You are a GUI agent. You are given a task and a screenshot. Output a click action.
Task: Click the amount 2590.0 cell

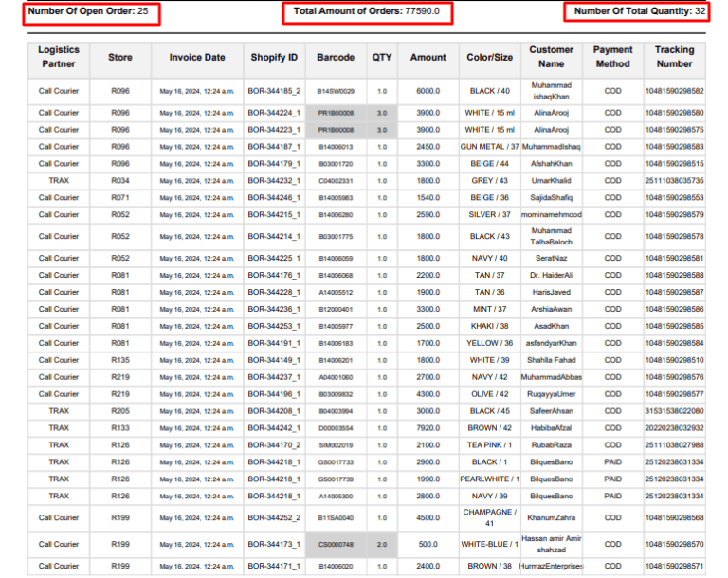(428, 215)
